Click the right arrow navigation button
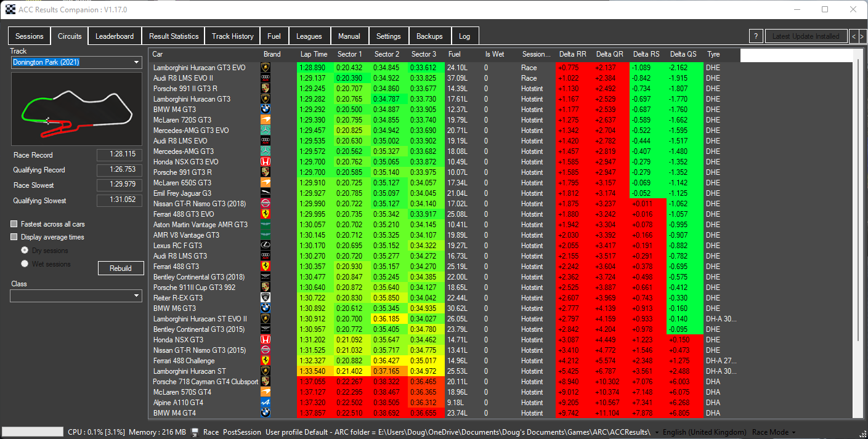 [862, 36]
